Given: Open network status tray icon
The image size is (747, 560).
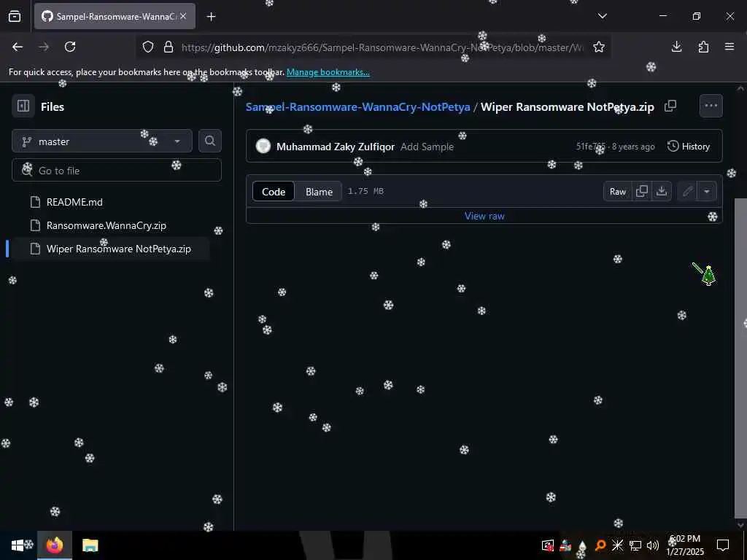Looking at the screenshot, I should click(635, 545).
